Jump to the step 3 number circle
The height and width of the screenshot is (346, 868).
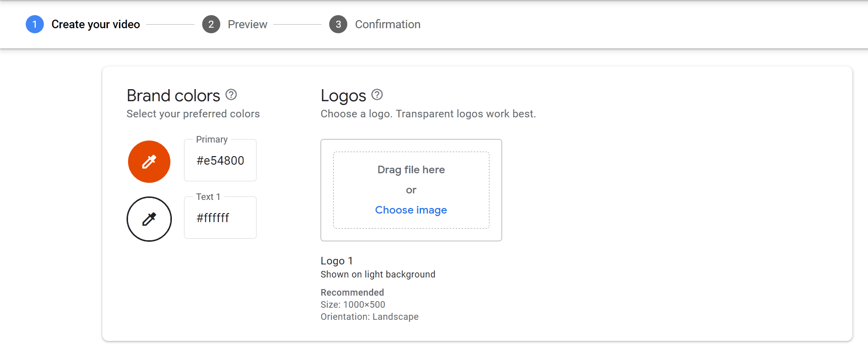(338, 24)
